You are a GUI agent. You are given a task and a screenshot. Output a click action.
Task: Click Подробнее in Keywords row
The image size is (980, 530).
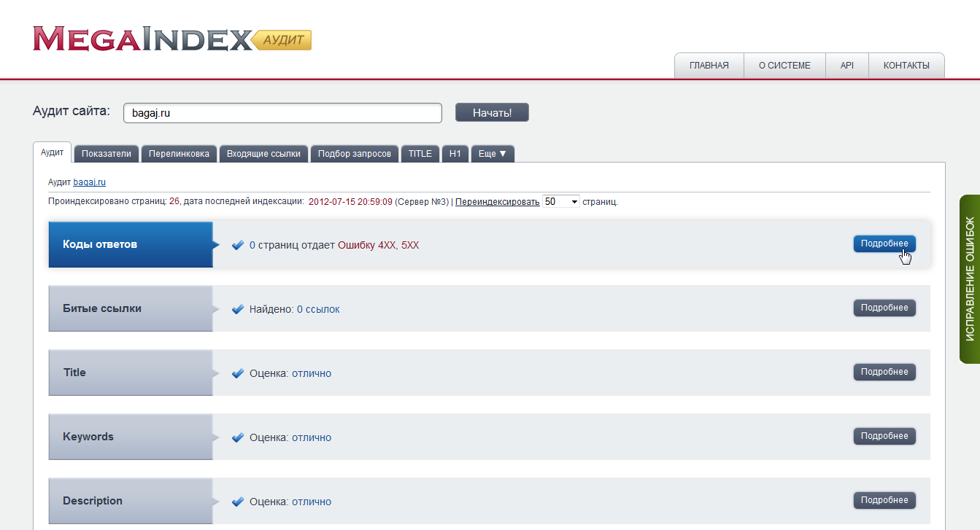[884, 436]
